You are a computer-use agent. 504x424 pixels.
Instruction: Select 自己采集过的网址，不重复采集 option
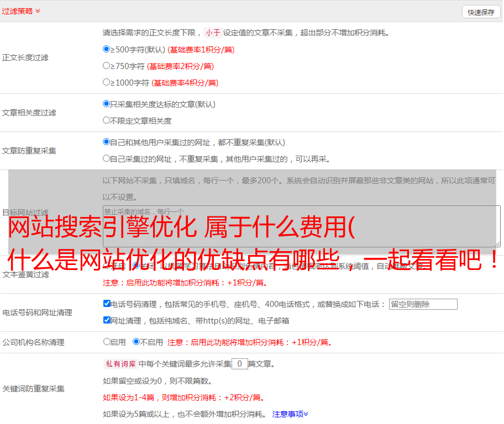107,158
